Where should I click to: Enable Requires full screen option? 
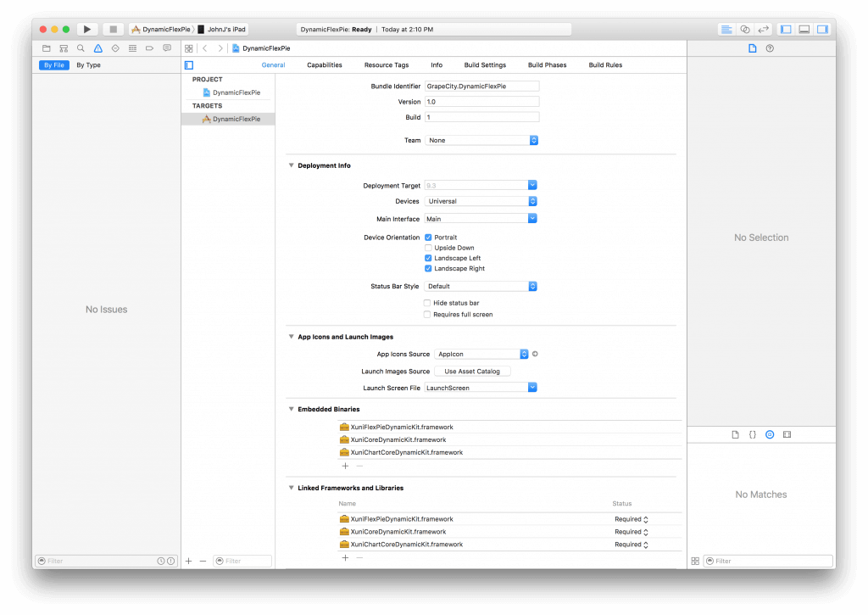coord(427,315)
